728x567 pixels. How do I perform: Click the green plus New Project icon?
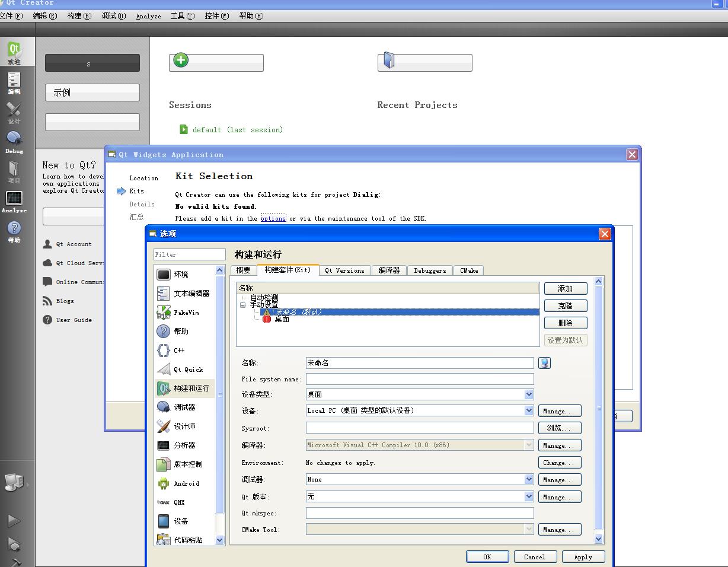point(181,60)
